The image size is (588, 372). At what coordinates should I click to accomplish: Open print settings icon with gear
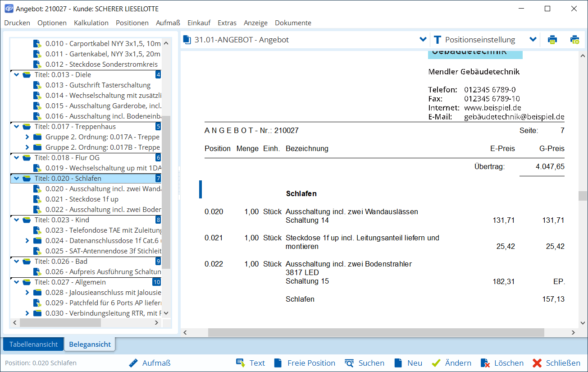coord(574,40)
